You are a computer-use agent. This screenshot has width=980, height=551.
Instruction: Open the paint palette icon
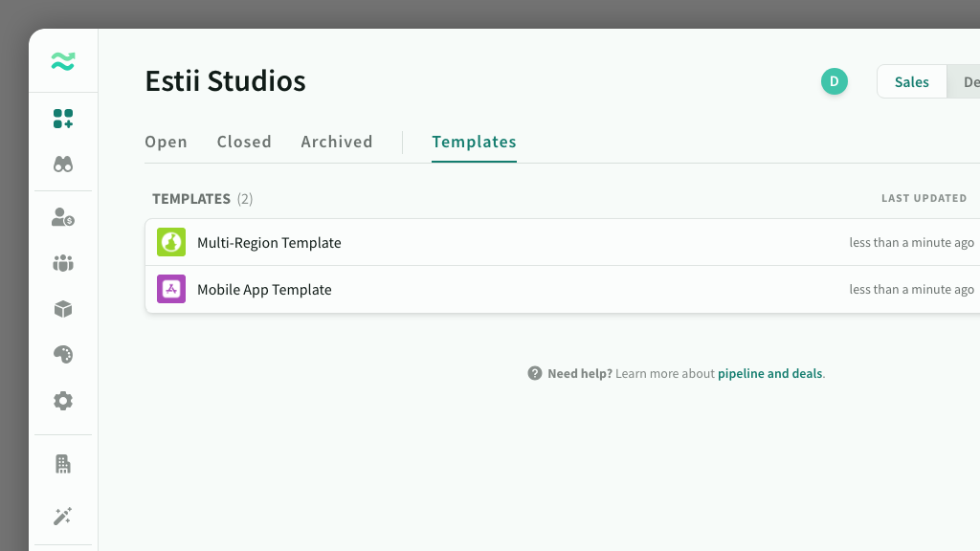click(63, 355)
